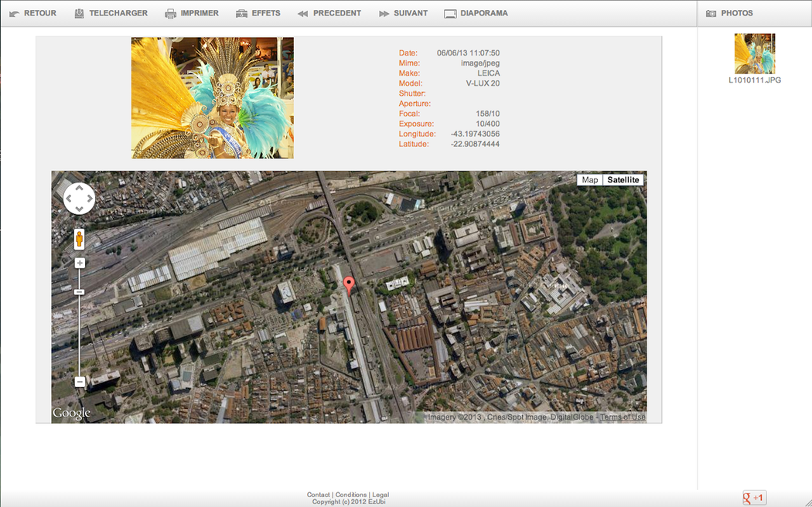Switch map to Map view
The image size is (812, 507).
(x=589, y=180)
